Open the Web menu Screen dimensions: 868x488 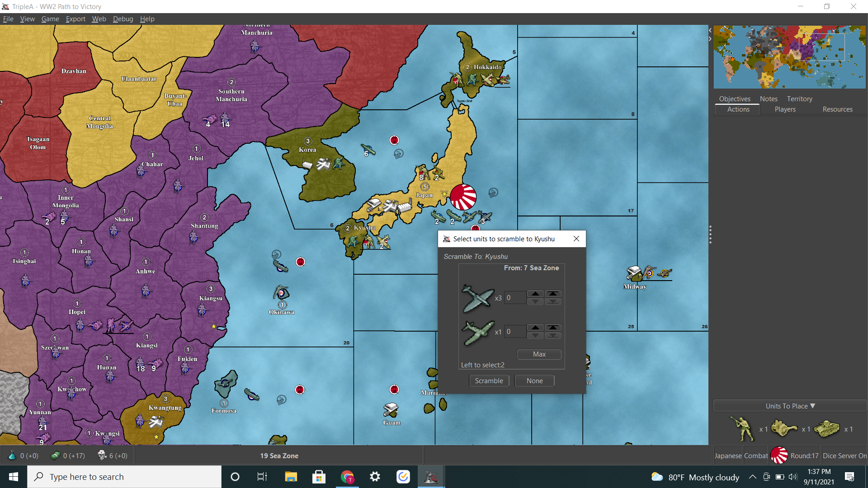point(99,19)
